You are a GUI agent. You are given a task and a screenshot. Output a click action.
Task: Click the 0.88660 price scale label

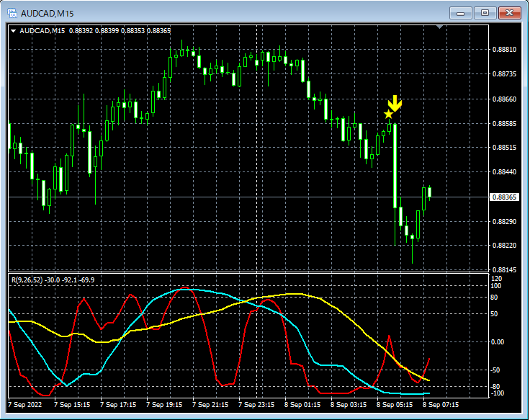[504, 99]
